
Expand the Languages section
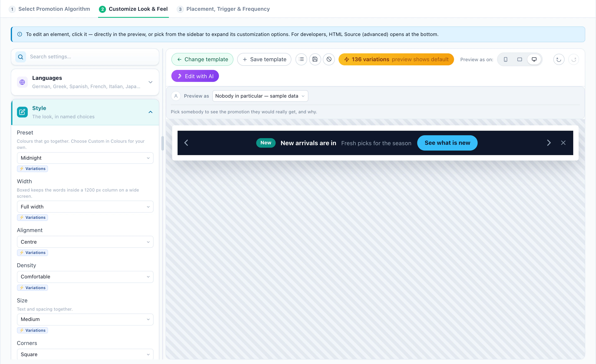(150, 82)
